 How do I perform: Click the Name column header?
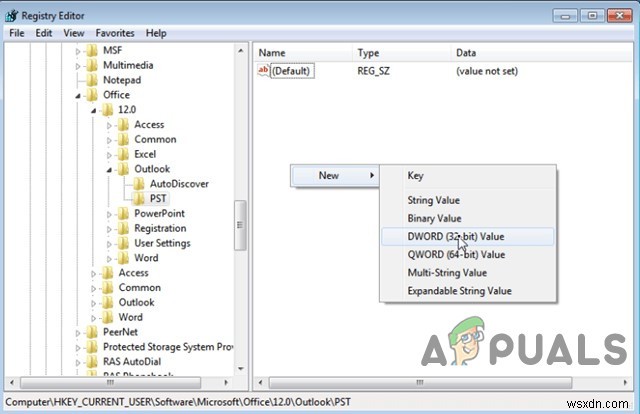303,53
